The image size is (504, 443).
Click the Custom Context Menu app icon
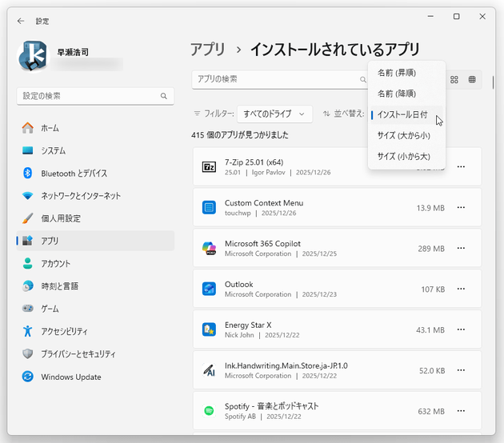click(x=209, y=208)
